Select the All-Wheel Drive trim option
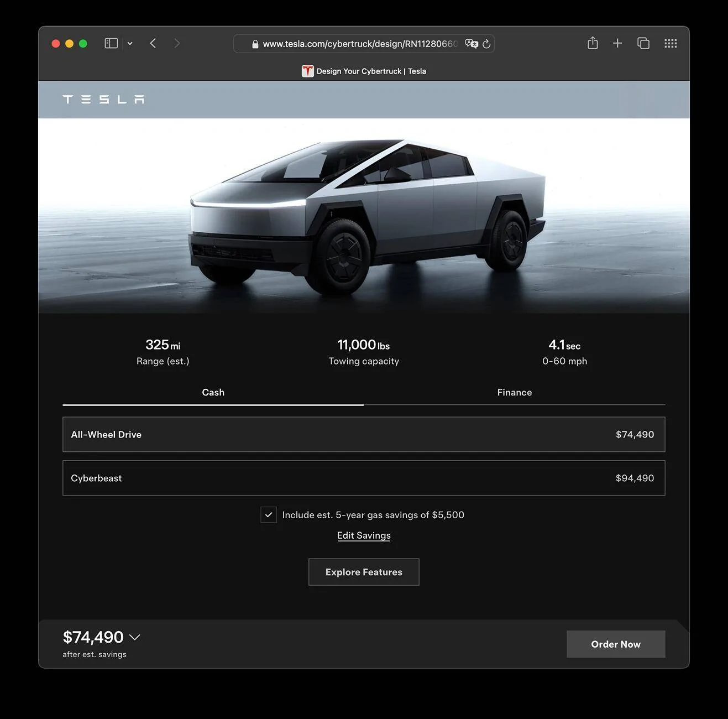728x719 pixels. (364, 434)
